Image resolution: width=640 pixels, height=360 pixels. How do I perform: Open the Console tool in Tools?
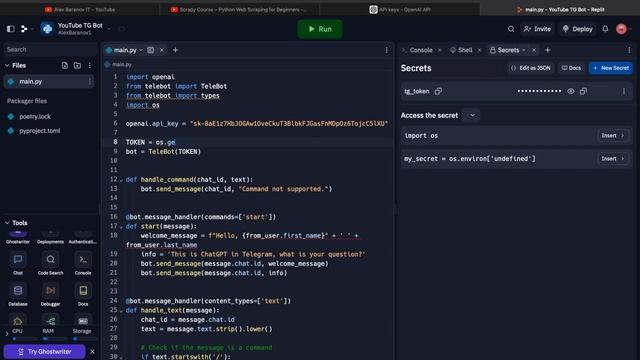[83, 263]
